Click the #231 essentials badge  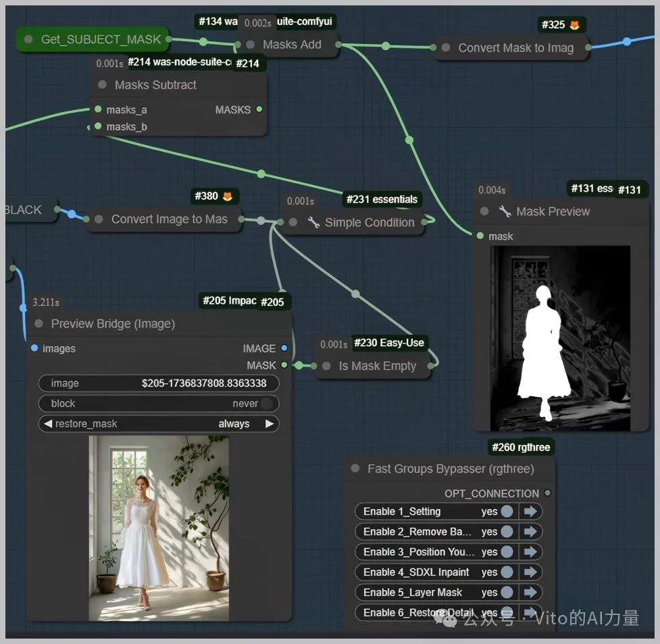pyautogui.click(x=382, y=199)
